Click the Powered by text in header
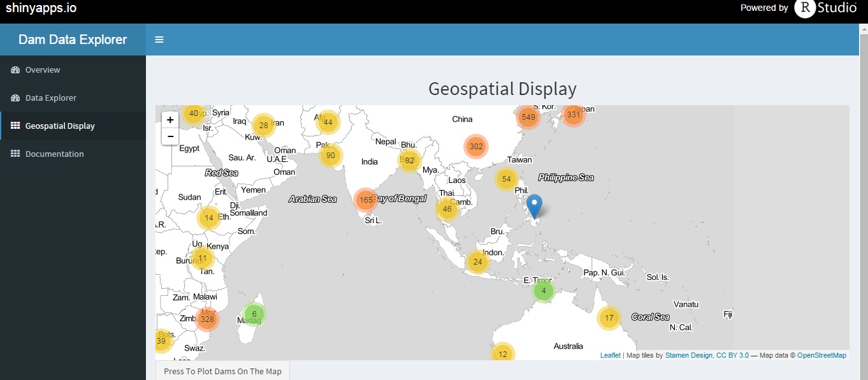 (764, 8)
